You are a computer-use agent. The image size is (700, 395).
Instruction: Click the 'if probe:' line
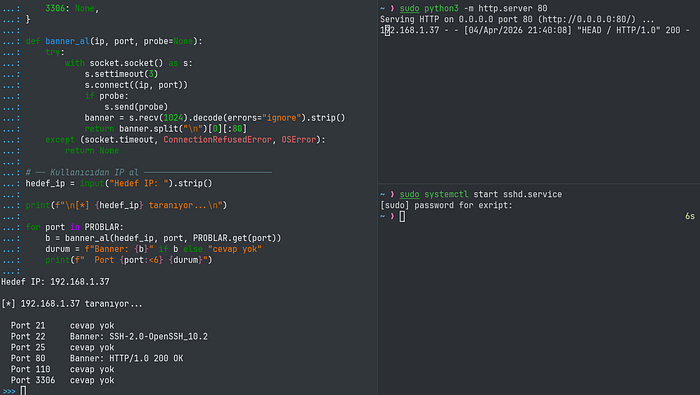106,96
